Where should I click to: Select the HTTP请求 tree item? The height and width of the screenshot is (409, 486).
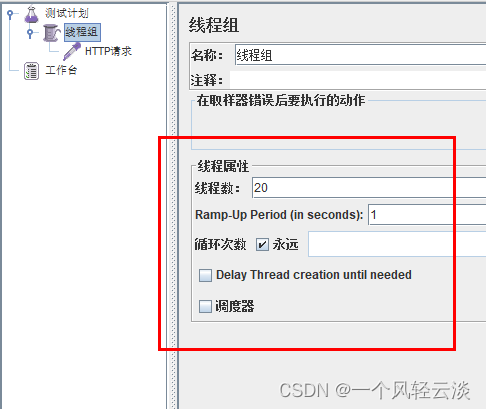pos(108,51)
